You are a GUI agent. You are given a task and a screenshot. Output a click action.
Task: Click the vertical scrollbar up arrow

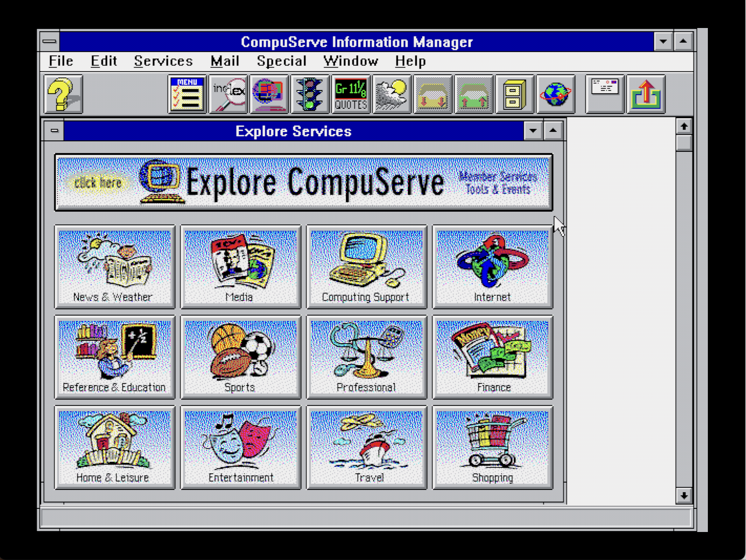(x=684, y=126)
